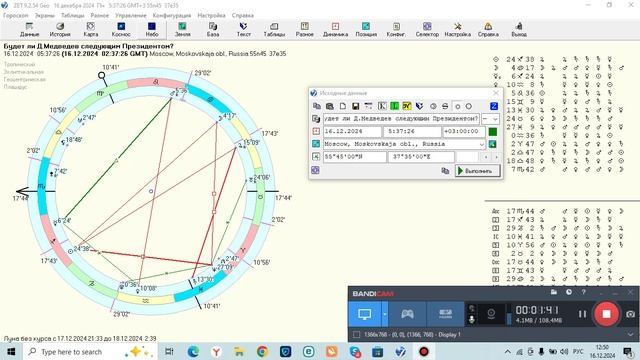Open the База toolbar button
Screen dimensions: 640x360
click(x=213, y=30)
